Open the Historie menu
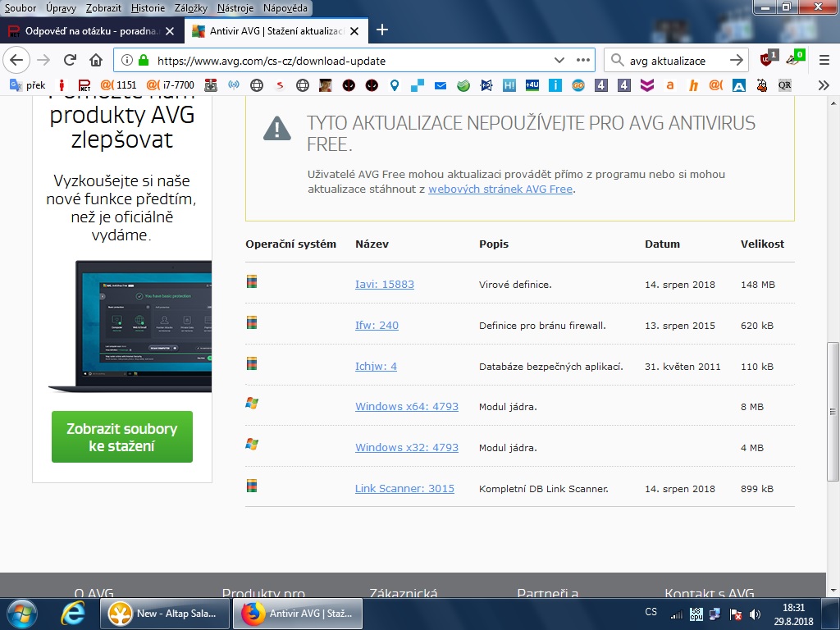Screen dimensions: 840x630 pos(148,8)
